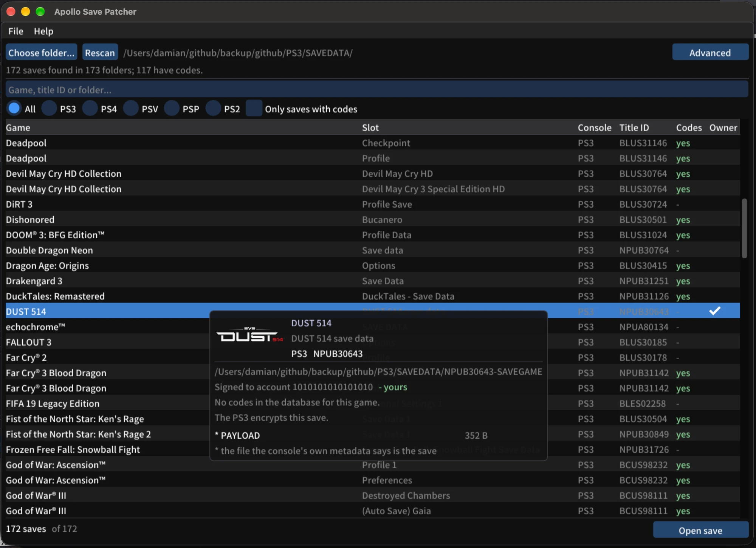Open the File menu
This screenshot has height=548, width=756.
pos(15,31)
